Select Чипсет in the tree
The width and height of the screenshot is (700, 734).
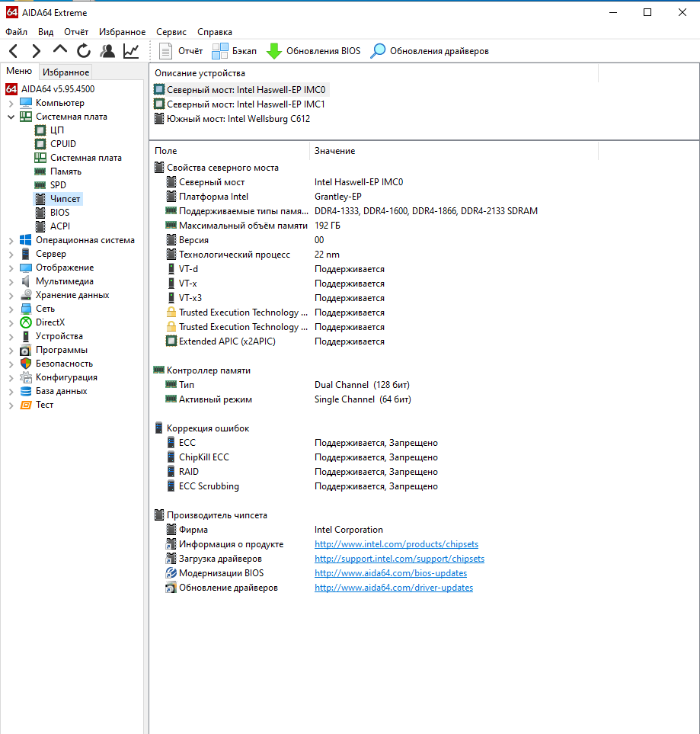pos(58,199)
